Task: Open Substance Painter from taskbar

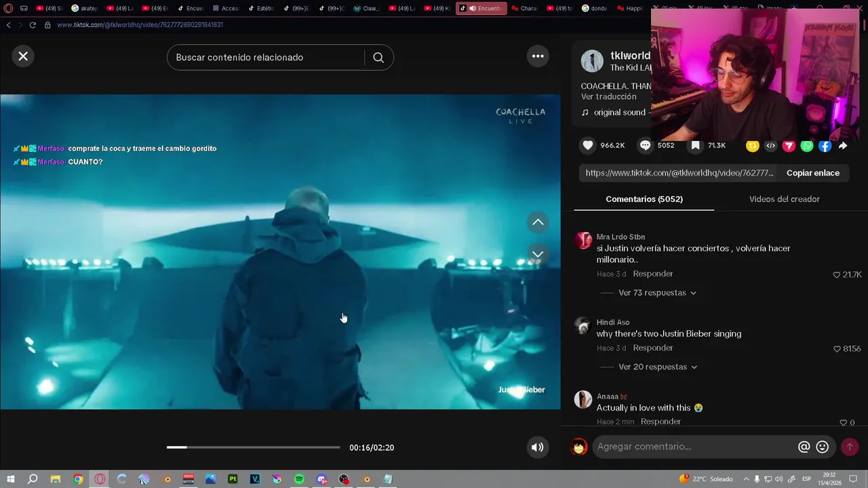Action: pyautogui.click(x=233, y=479)
